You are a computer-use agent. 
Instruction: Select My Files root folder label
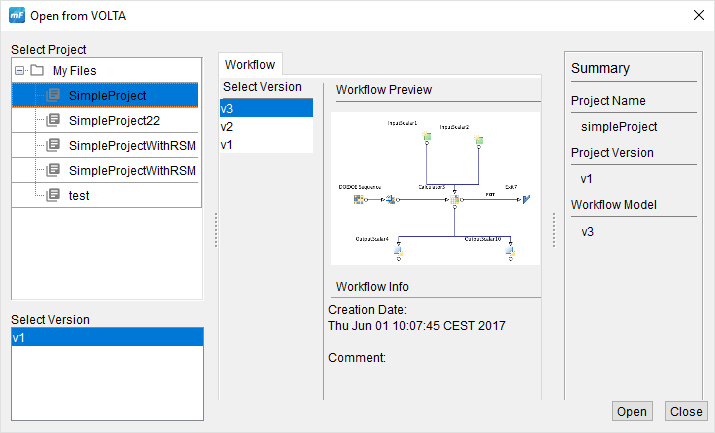(x=74, y=71)
